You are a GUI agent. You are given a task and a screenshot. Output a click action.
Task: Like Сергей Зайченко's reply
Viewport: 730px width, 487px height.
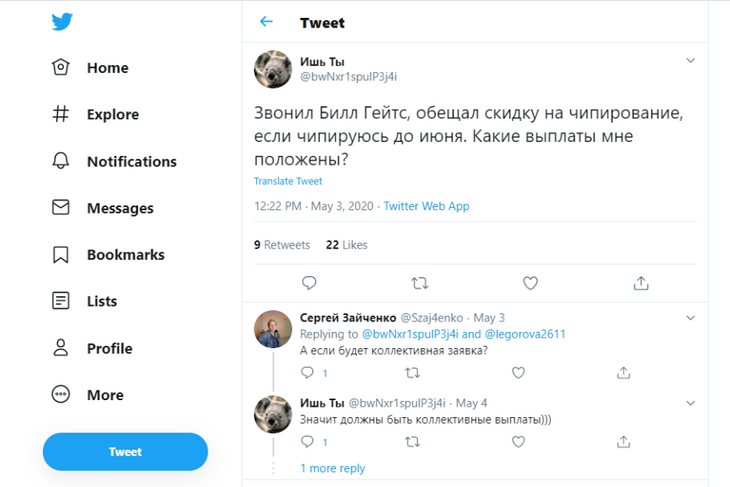pyautogui.click(x=518, y=372)
